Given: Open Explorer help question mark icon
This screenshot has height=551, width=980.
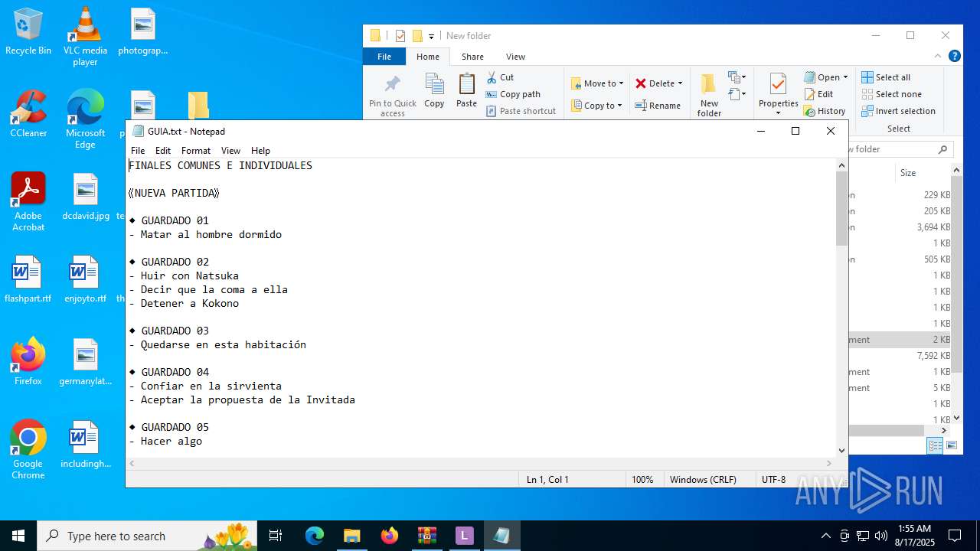Looking at the screenshot, I should pyautogui.click(x=955, y=56).
